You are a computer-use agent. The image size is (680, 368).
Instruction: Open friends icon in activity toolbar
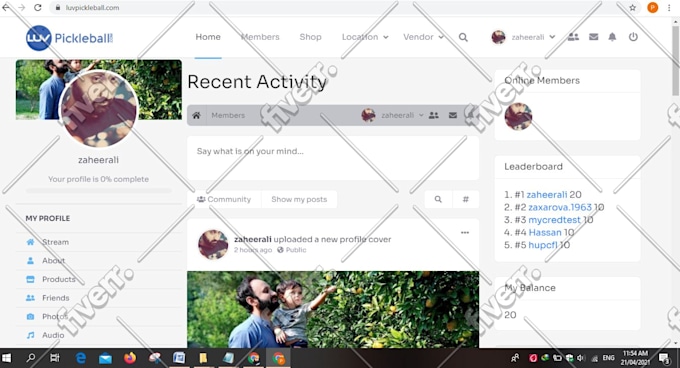coord(434,115)
